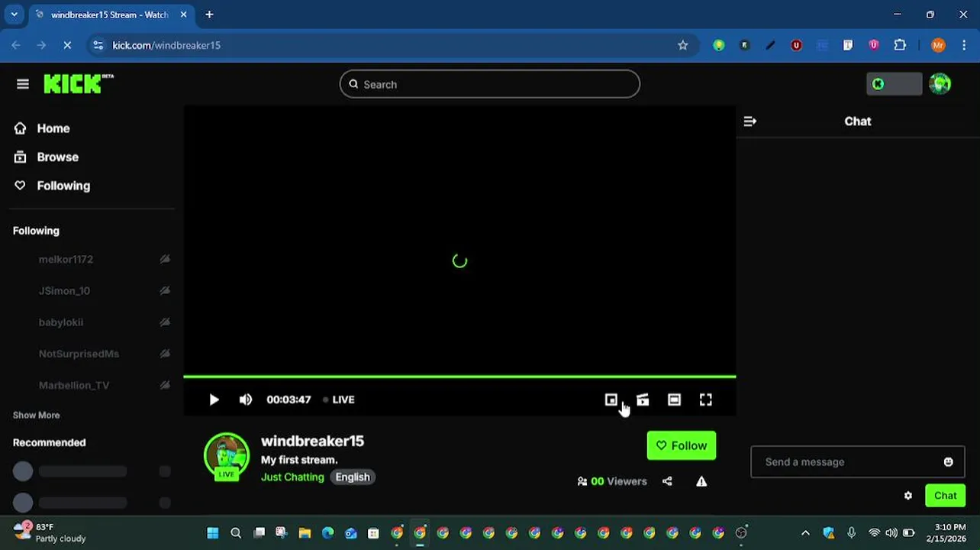
Task: Open the tab search dropdown
Action: pyautogui.click(x=14, y=14)
